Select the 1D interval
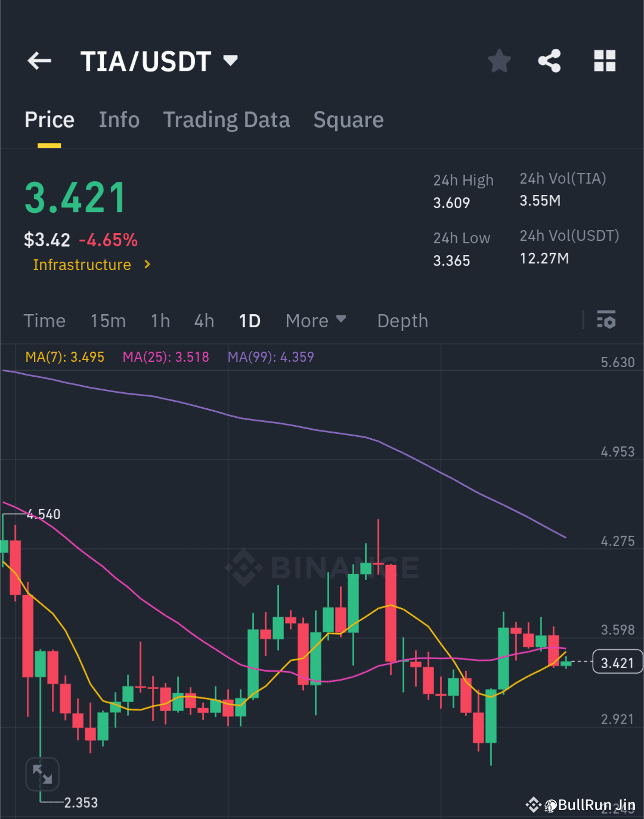The width and height of the screenshot is (644, 819). tap(250, 321)
